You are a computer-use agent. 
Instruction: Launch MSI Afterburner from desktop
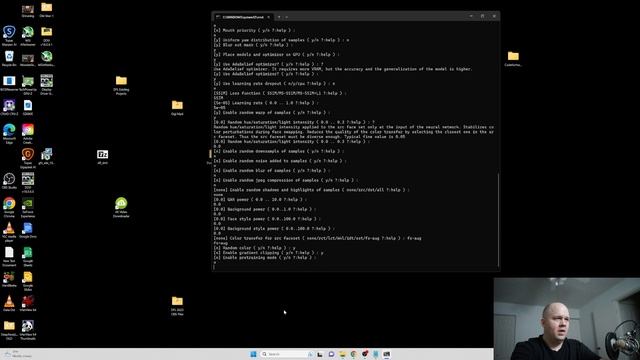tap(28, 35)
